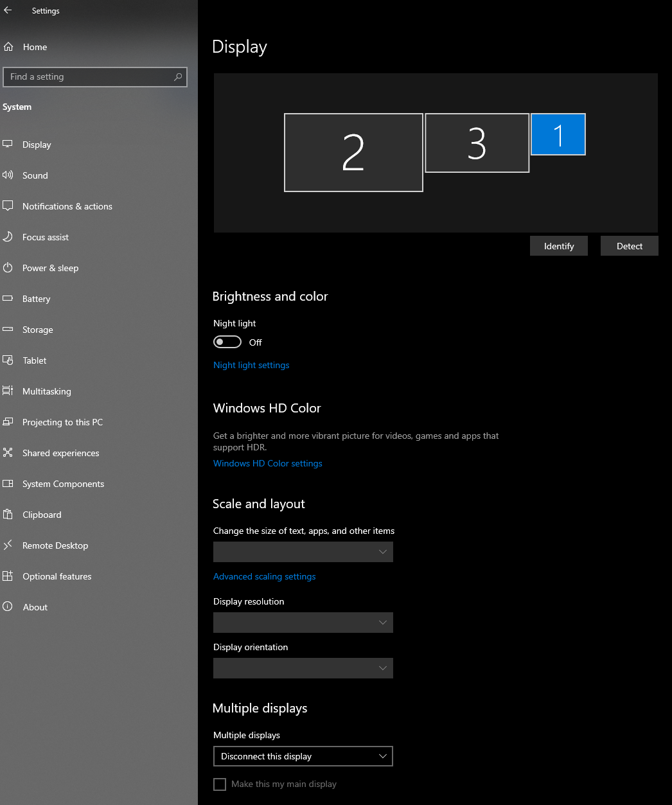Open Windows HD Color settings link
This screenshot has width=672, height=805.
coord(268,463)
